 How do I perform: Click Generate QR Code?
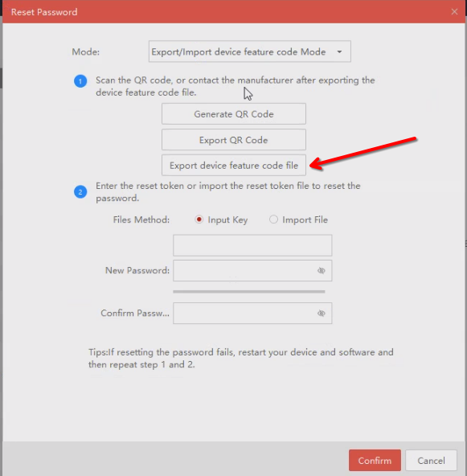point(234,114)
